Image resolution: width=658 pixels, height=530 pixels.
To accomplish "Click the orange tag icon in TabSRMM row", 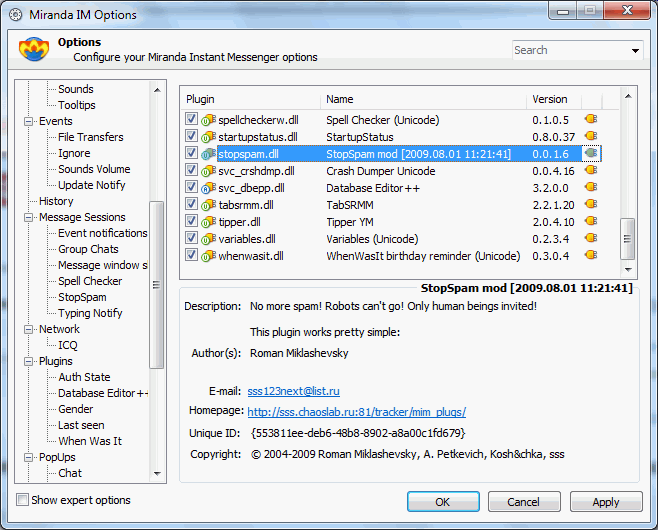I will (x=591, y=204).
